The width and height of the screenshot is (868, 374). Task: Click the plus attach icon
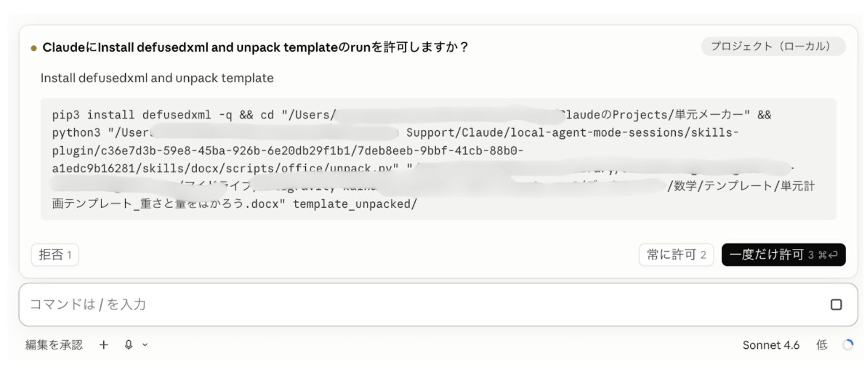click(x=103, y=345)
